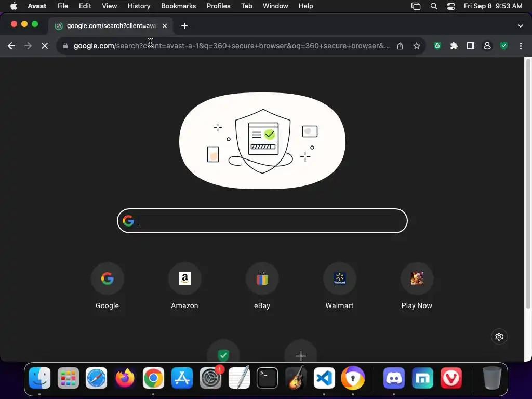Viewport: 532px width, 399px height.
Task: Open the Apple menu
Action: [x=14, y=6]
